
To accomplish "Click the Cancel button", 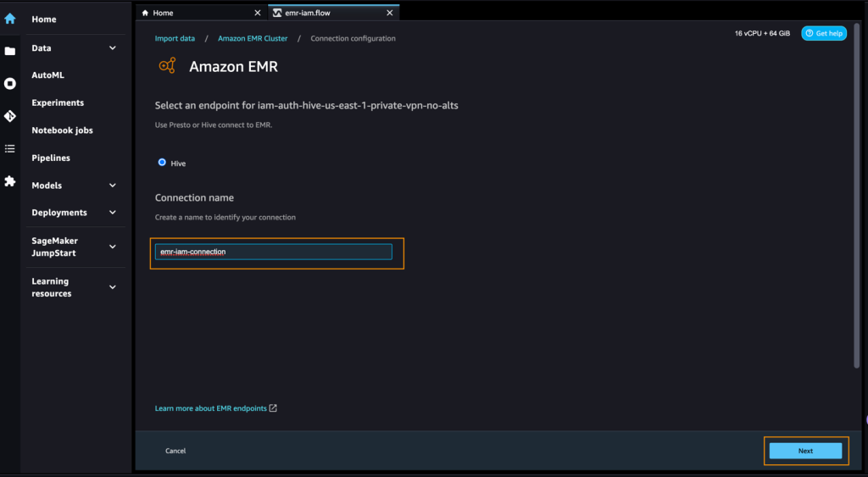I will point(175,451).
